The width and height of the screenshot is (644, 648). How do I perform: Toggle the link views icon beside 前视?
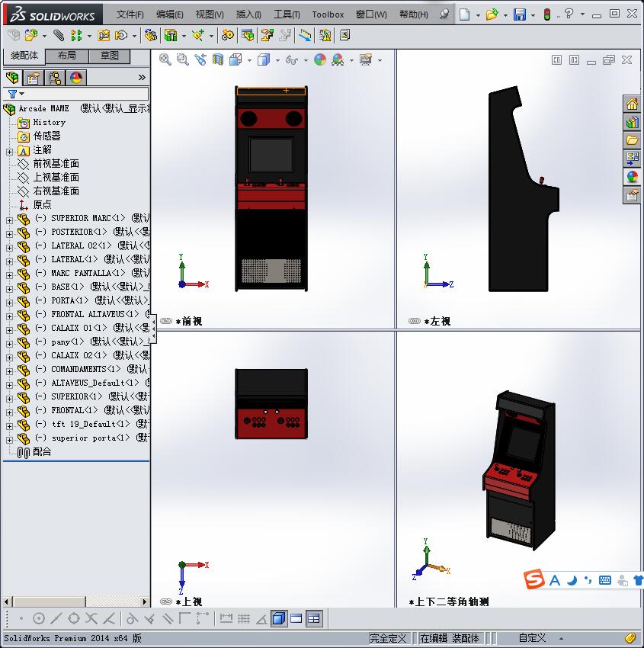[166, 321]
